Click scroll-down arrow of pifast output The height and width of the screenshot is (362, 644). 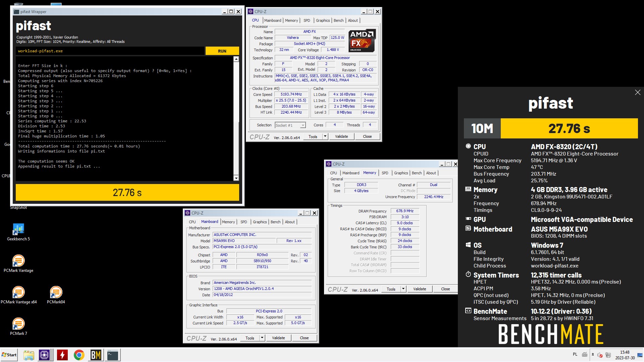click(236, 178)
